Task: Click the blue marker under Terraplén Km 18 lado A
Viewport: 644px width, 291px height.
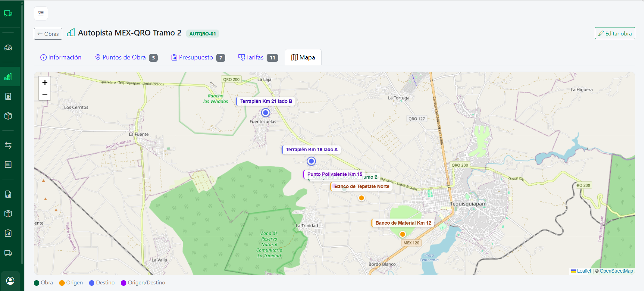Action: pyautogui.click(x=311, y=161)
